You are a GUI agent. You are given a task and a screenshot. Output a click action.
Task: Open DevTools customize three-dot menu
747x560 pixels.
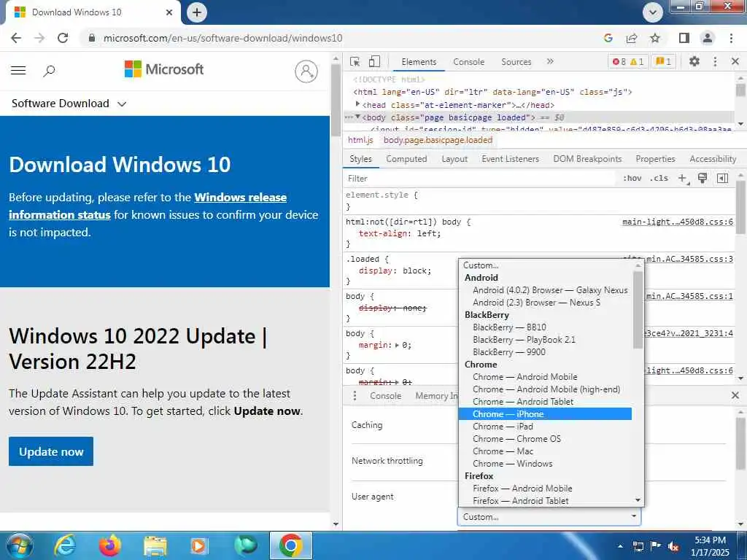point(715,61)
